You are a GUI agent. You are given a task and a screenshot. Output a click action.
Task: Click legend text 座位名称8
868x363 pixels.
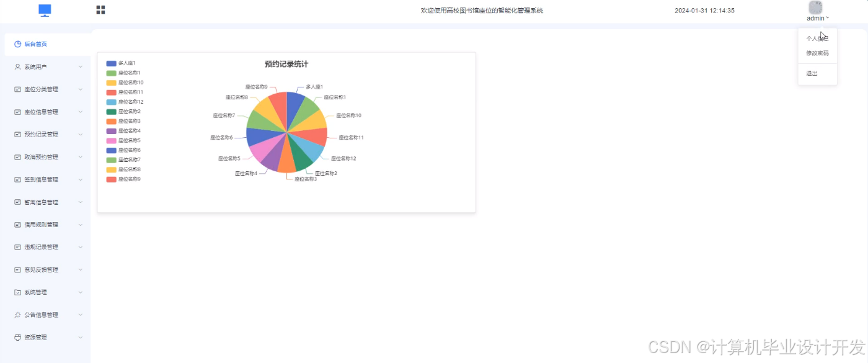[130, 169]
